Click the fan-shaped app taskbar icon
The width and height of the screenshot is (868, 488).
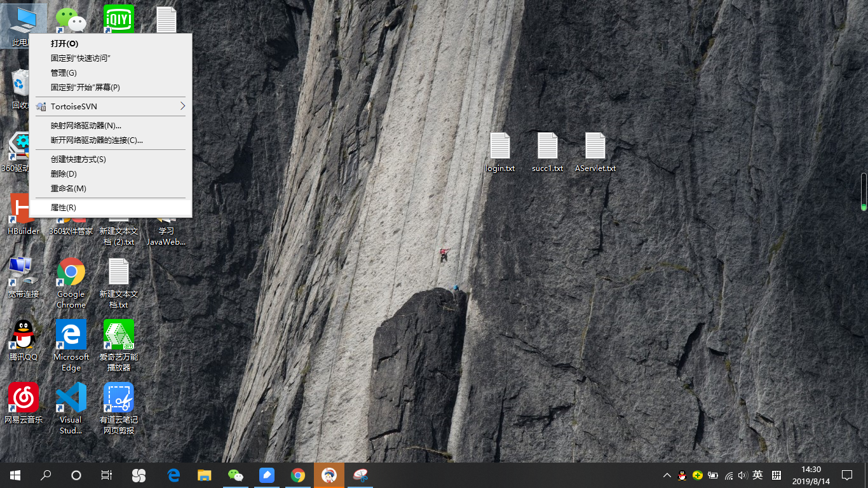(139, 475)
